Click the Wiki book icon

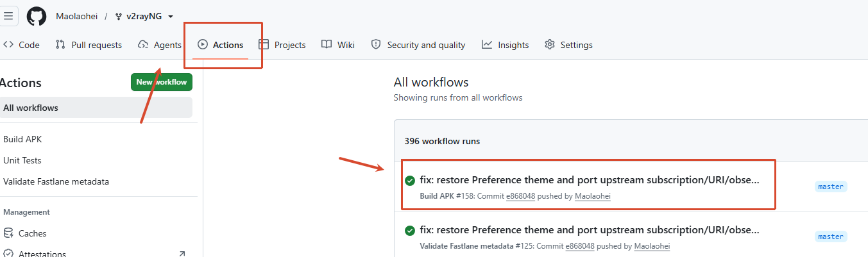(x=327, y=45)
